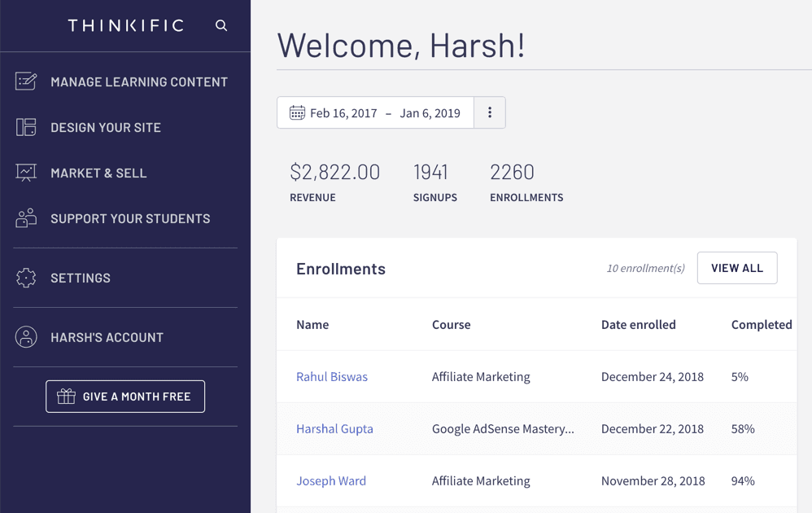Click the View All enrollments button
The width and height of the screenshot is (812, 513).
tap(736, 268)
